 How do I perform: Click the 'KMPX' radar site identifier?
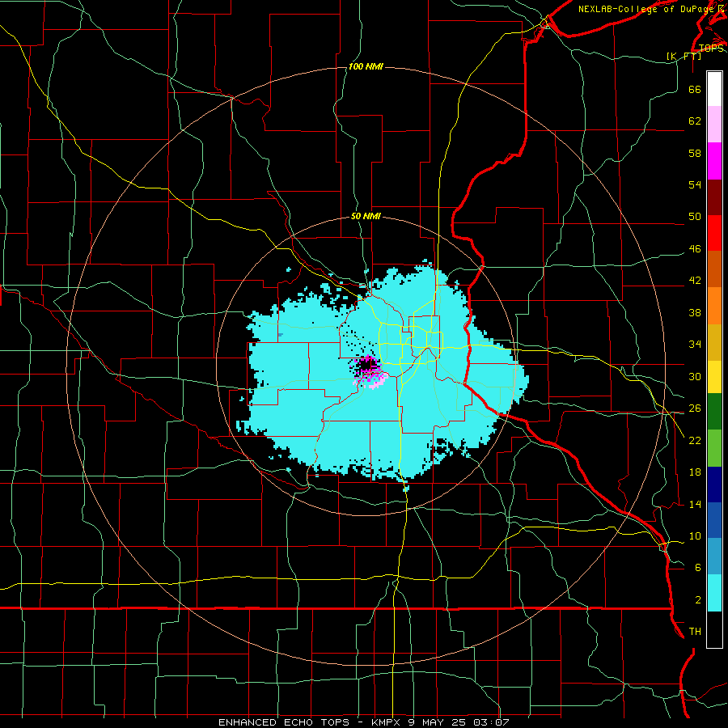coord(387,722)
